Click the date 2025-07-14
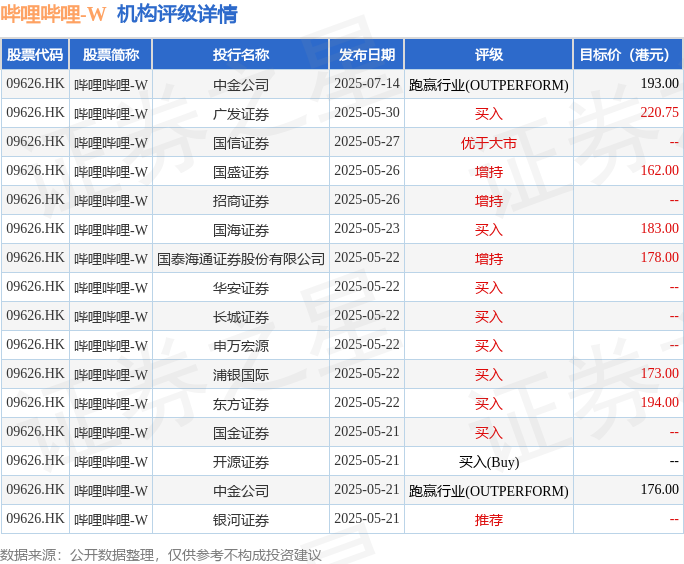The image size is (684, 564). coord(367,83)
